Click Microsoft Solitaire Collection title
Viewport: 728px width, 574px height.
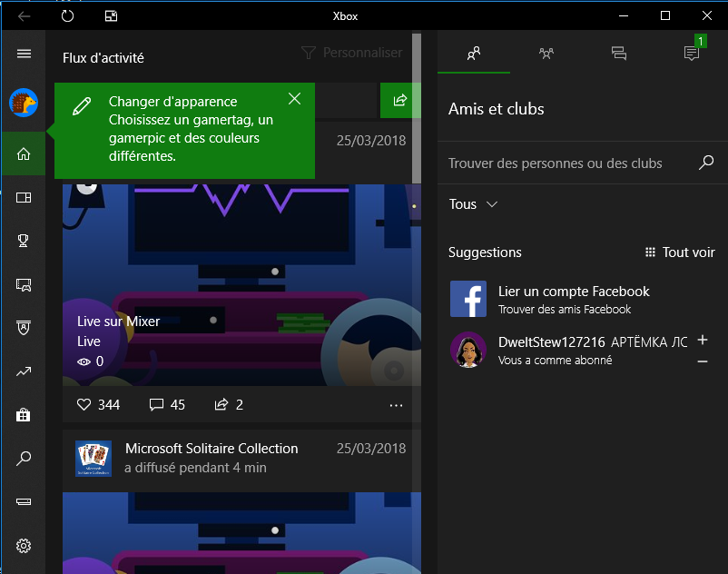(x=212, y=448)
